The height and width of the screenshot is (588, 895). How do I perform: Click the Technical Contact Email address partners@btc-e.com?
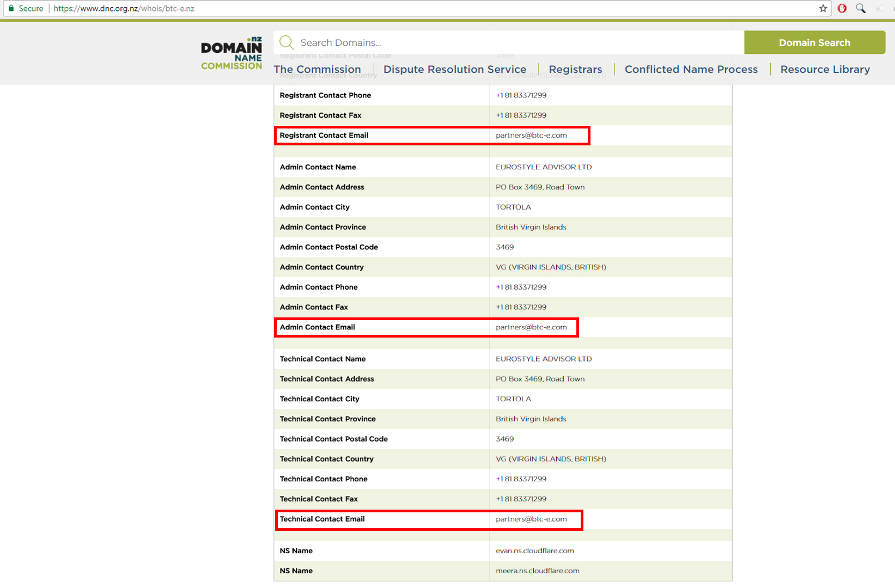click(531, 519)
